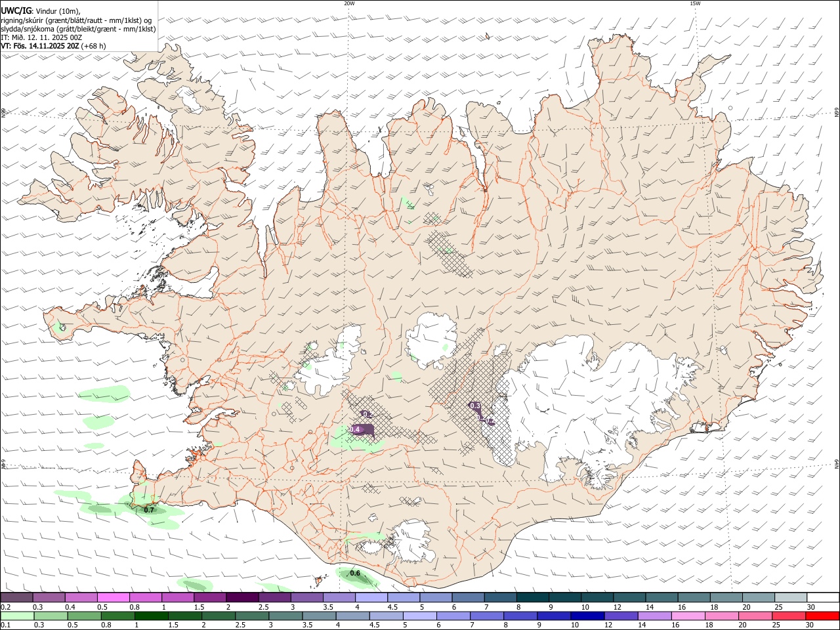Click the bright pink 0.5 swatch in top legend row
840x630 pixels.
113,598
